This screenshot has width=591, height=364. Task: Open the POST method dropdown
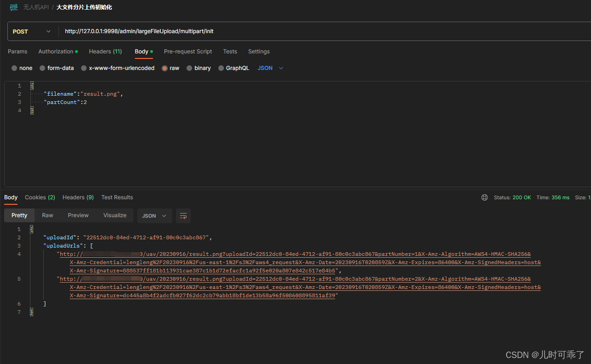(x=31, y=32)
